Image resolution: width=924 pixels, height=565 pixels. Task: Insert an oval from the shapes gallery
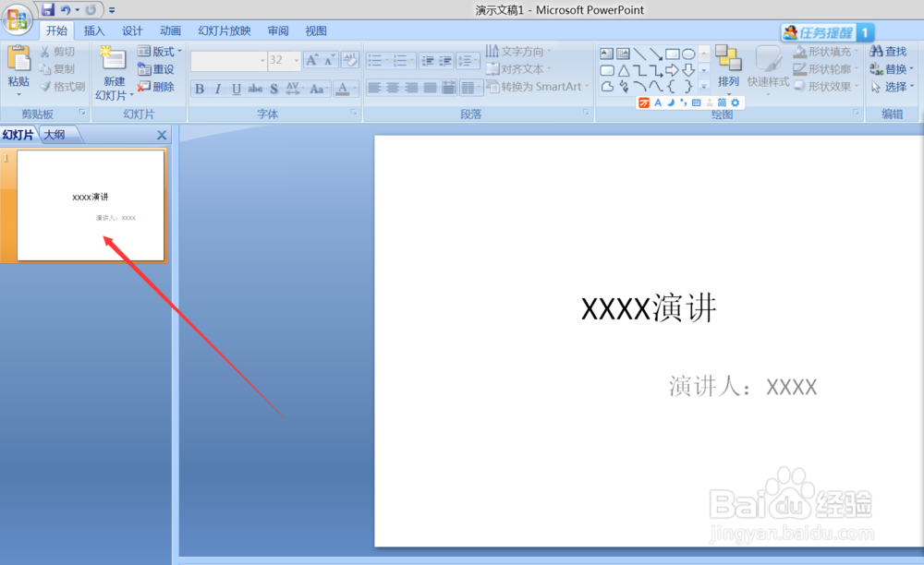(x=687, y=52)
